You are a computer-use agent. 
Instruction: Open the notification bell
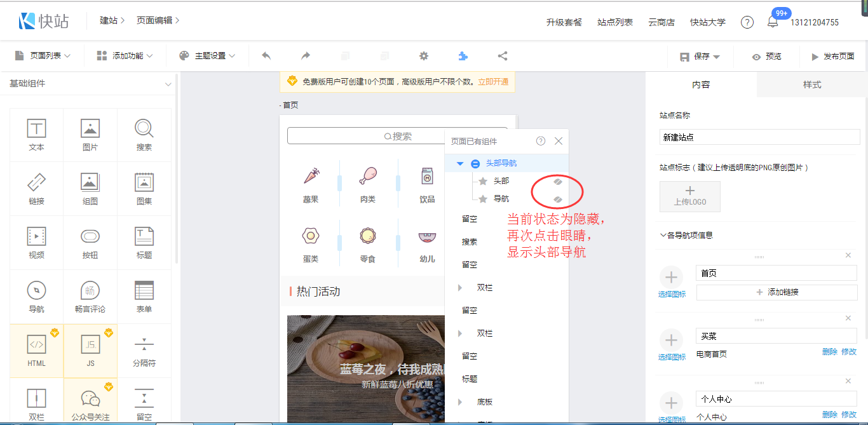(773, 22)
